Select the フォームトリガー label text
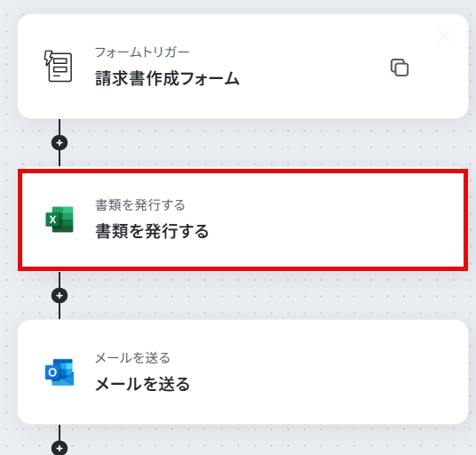The width and height of the screenshot is (476, 455). click(142, 52)
